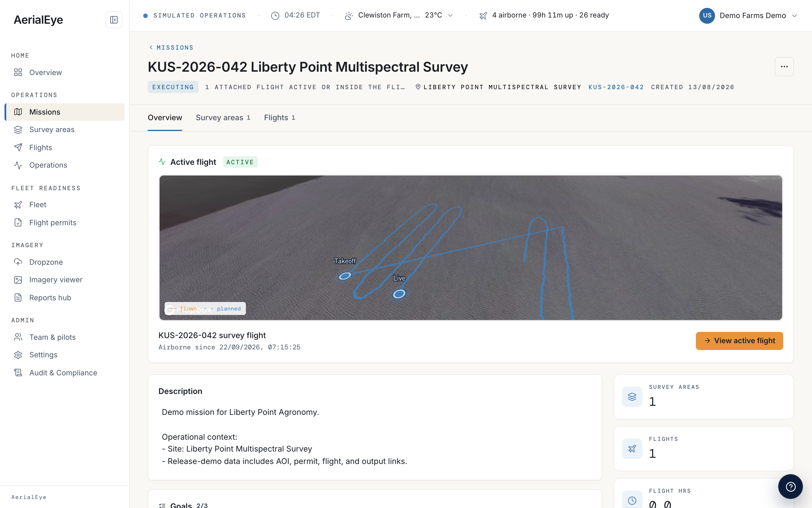The image size is (812, 508).
Task: Click the Team & pilots people icon
Action: (x=18, y=337)
